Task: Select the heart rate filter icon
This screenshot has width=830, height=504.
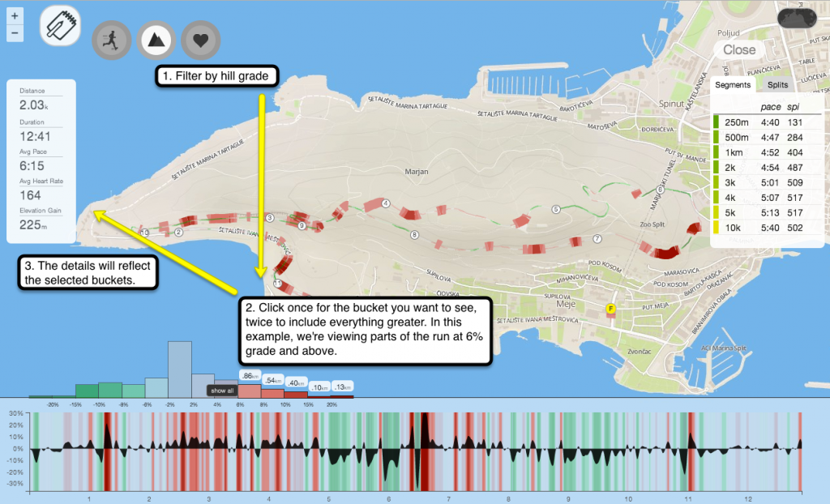Action: pos(201,41)
